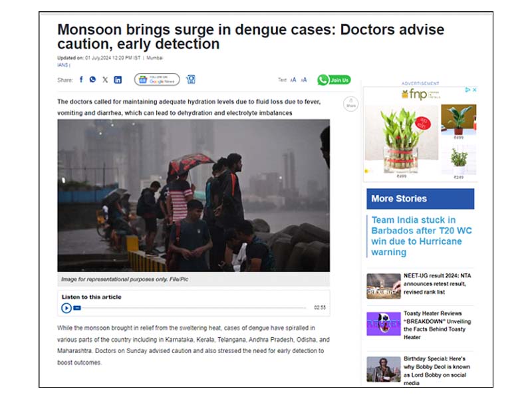Decrease the article text size
This screenshot has width=532, height=399.
[x=293, y=80]
